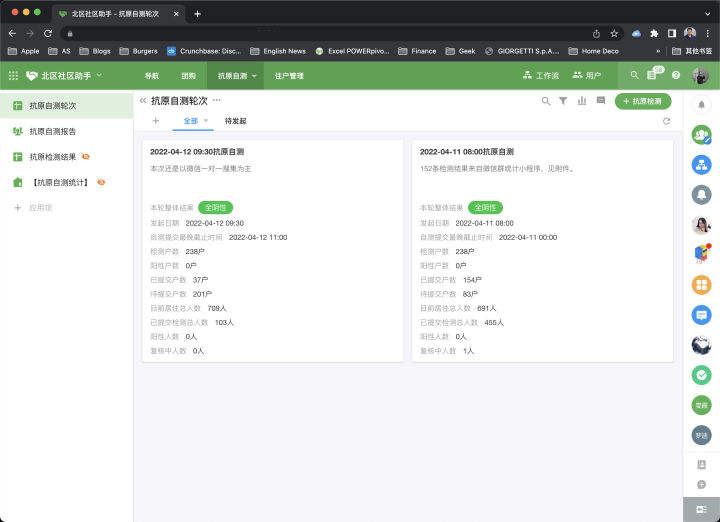
Task: Select 抗原自测报告 in the sidebar
Action: [x=52, y=131]
